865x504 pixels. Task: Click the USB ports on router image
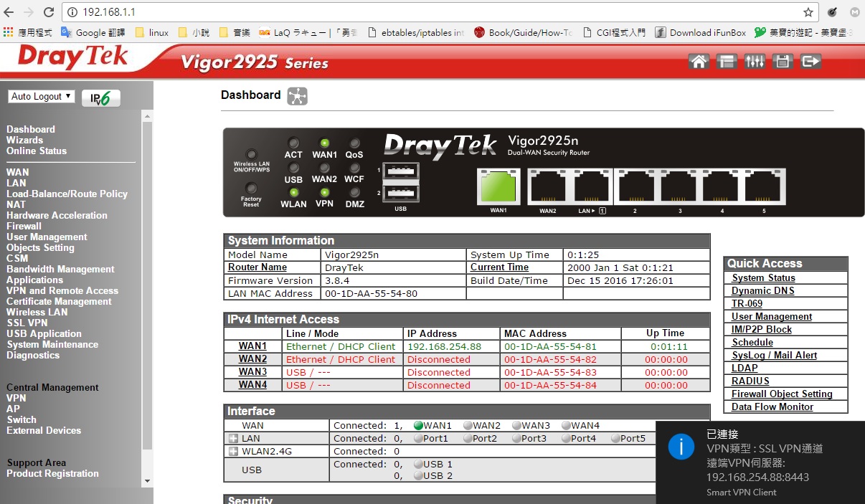[x=400, y=184]
